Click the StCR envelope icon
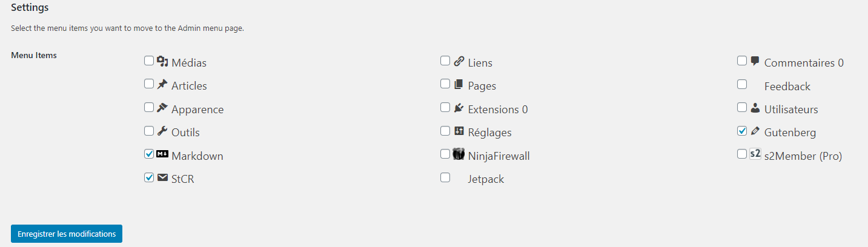Screen dimensions: 868x247 pos(162,177)
